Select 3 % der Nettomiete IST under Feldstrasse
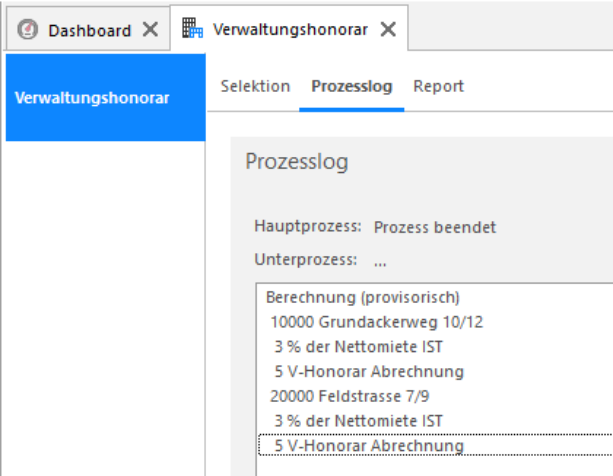The height and width of the screenshot is (476, 613). (x=436, y=421)
